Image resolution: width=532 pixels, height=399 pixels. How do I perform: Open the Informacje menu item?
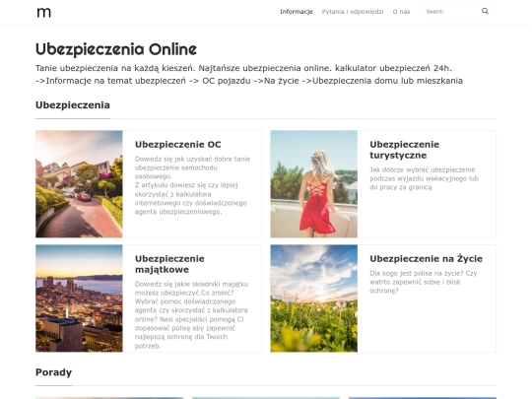(x=297, y=12)
